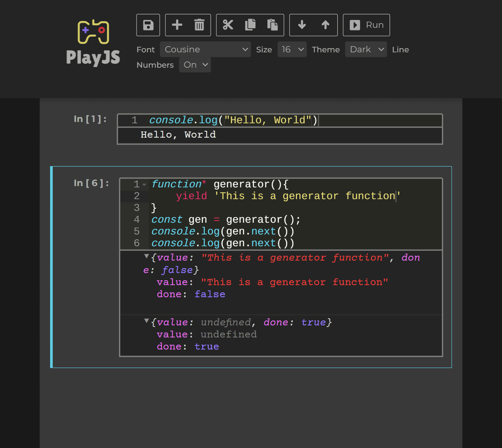The width and height of the screenshot is (502, 448).
Task: Click 'function* generator(){' on line 1
Action: pos(220,184)
